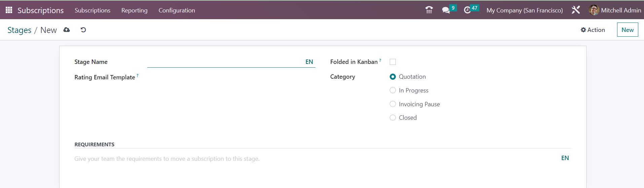Viewport: 644px width, 188px height.
Task: Open the Action gear dropdown
Action: click(593, 30)
